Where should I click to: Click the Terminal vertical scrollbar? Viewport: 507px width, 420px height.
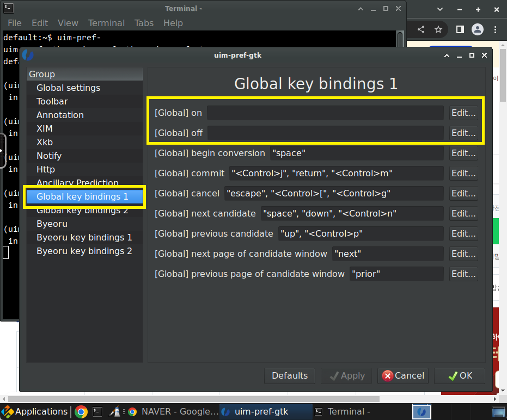pos(400,39)
